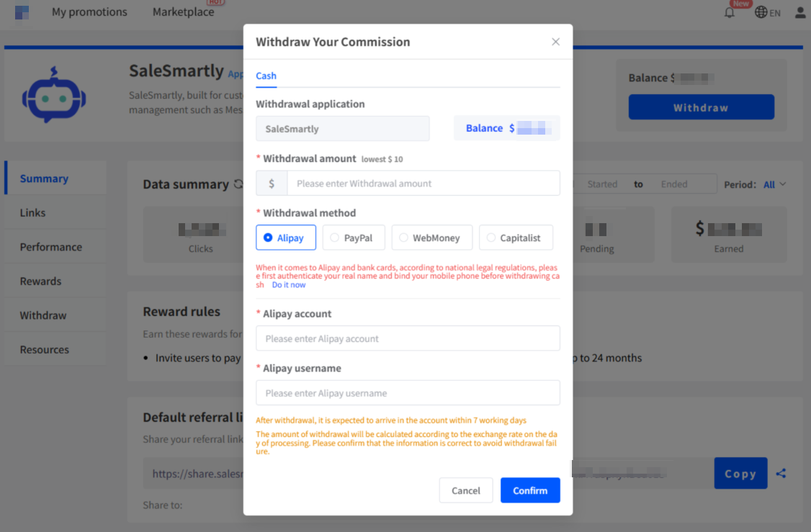Click the Alipay account input field
This screenshot has height=532, width=811.
click(x=408, y=338)
